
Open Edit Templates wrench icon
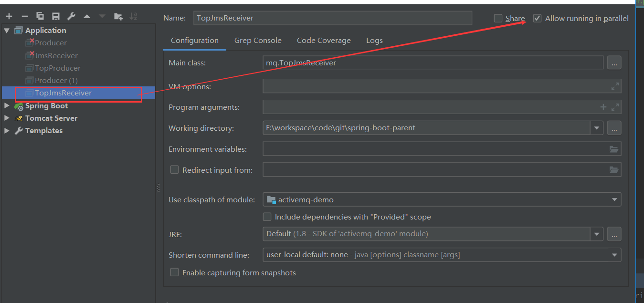pyautogui.click(x=71, y=16)
